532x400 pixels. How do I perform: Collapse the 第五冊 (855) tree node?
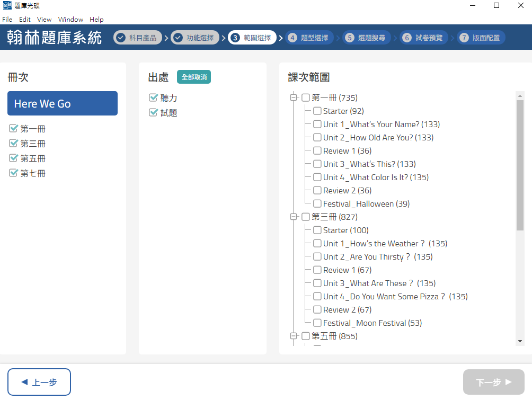(293, 336)
